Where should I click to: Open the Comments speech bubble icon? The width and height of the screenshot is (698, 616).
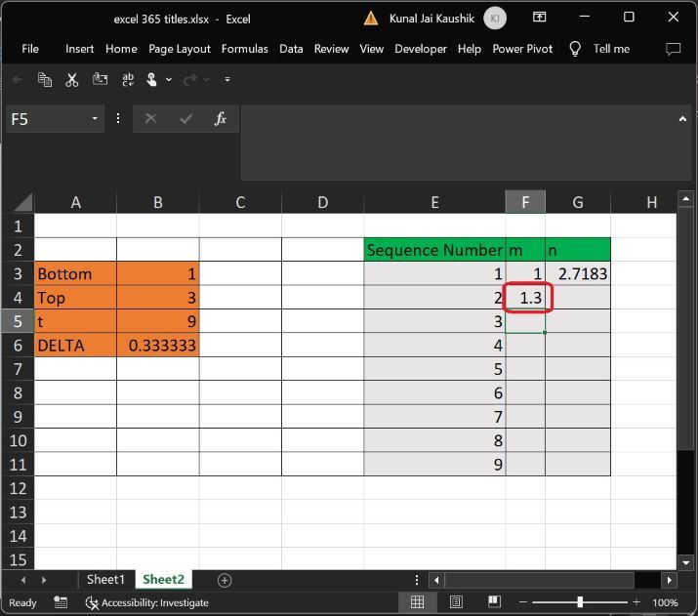point(673,49)
